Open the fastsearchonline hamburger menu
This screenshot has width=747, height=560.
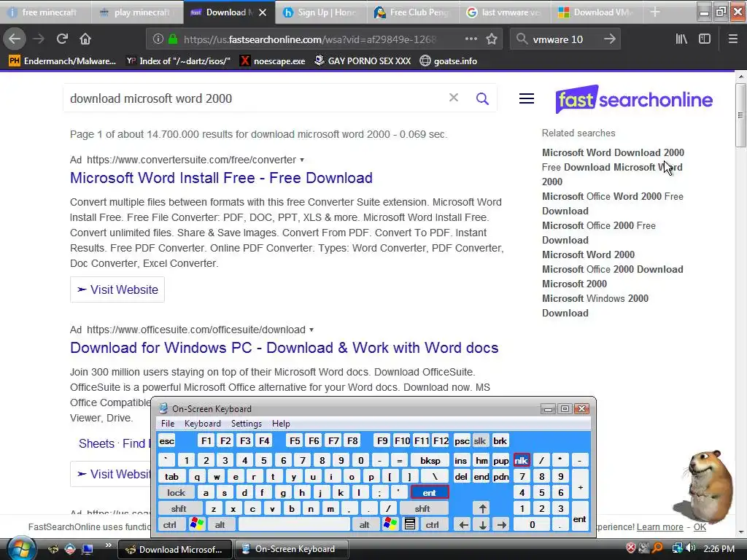pos(527,98)
